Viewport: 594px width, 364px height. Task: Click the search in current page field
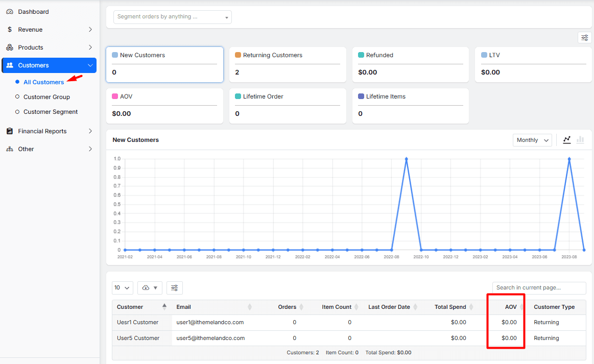[538, 288]
